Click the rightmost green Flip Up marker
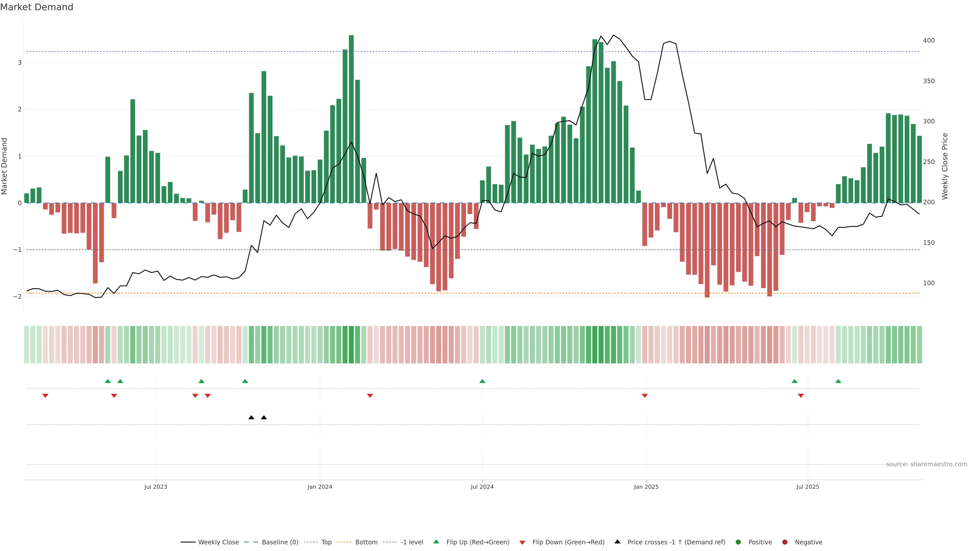The image size is (980, 551). click(838, 381)
